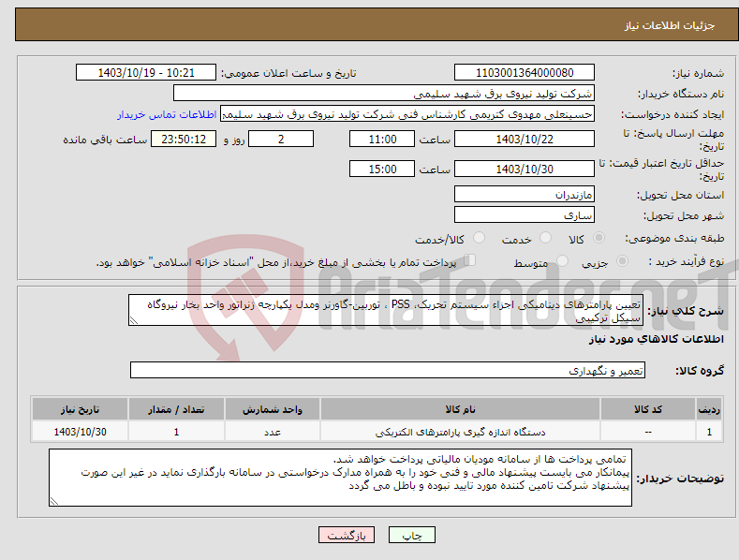This screenshot has height=560, width=739.
Task: Click the واحد شمارش column header
Action: [273, 409]
